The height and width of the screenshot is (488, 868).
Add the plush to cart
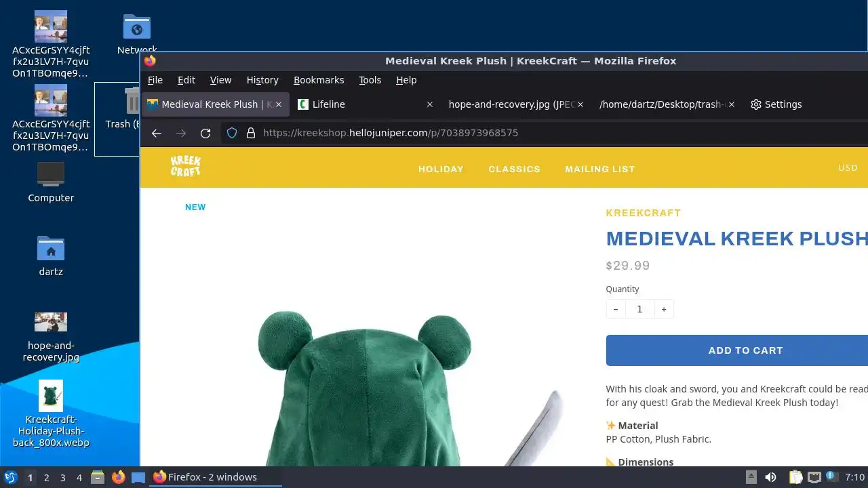(x=737, y=350)
